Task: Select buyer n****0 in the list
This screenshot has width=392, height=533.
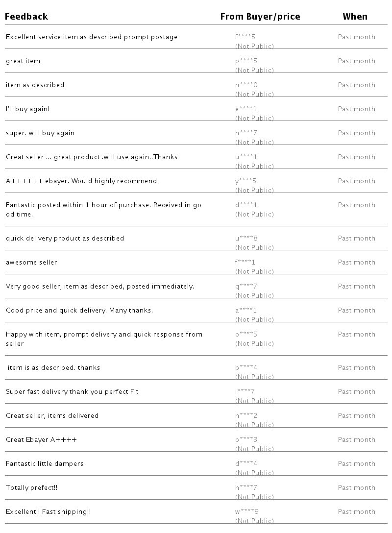Action: click(246, 85)
